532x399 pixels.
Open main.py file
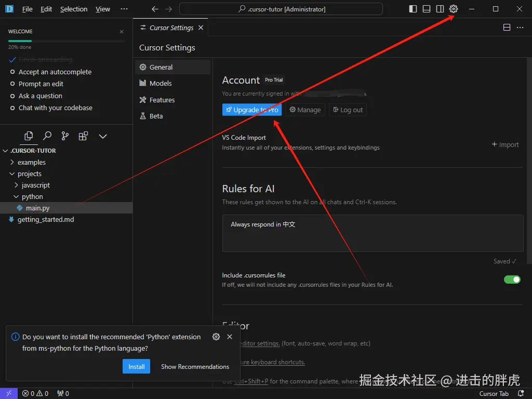(66, 208)
